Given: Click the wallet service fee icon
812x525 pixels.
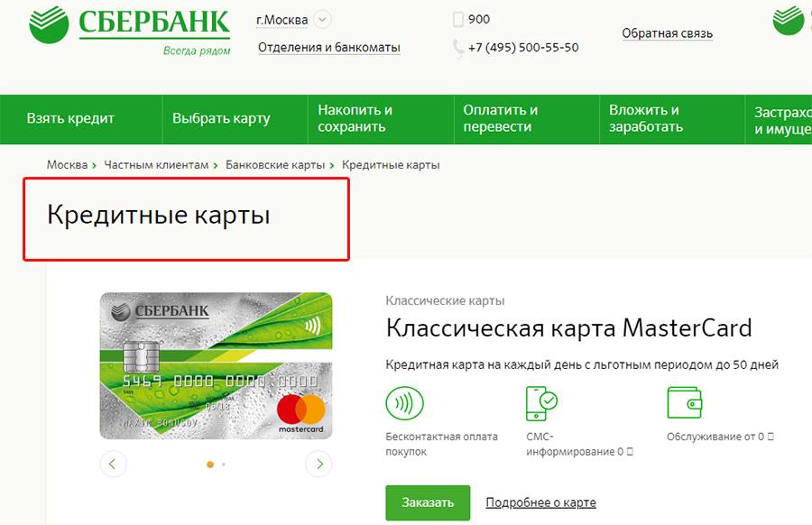Looking at the screenshot, I should pos(685,402).
